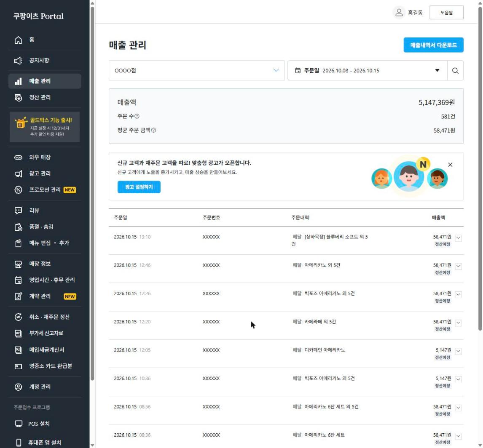Viewport: 483px width, 448px height.
Task: Click the 메뉴 편집·추가 icon
Action: click(x=19, y=243)
